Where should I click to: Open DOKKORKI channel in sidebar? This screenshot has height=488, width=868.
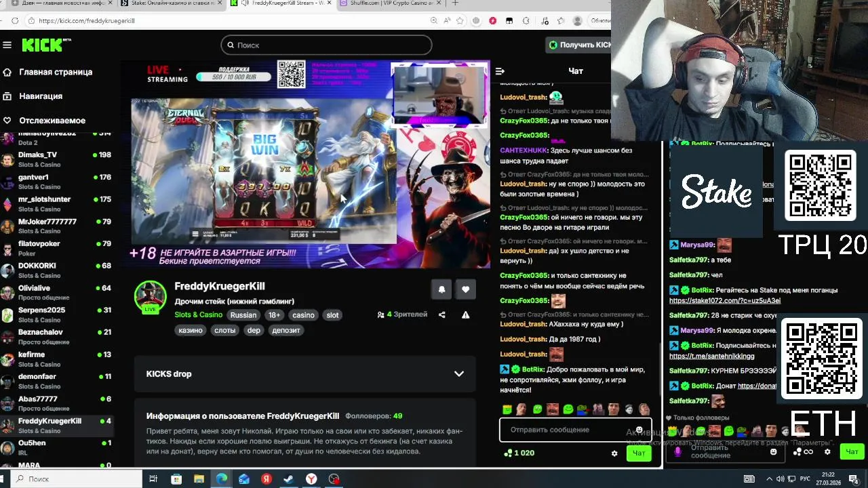pyautogui.click(x=57, y=270)
